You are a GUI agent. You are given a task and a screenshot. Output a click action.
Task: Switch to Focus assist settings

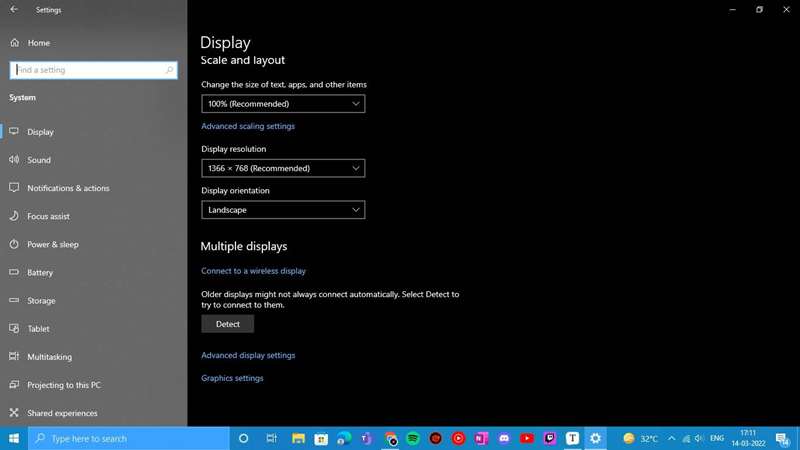48,216
